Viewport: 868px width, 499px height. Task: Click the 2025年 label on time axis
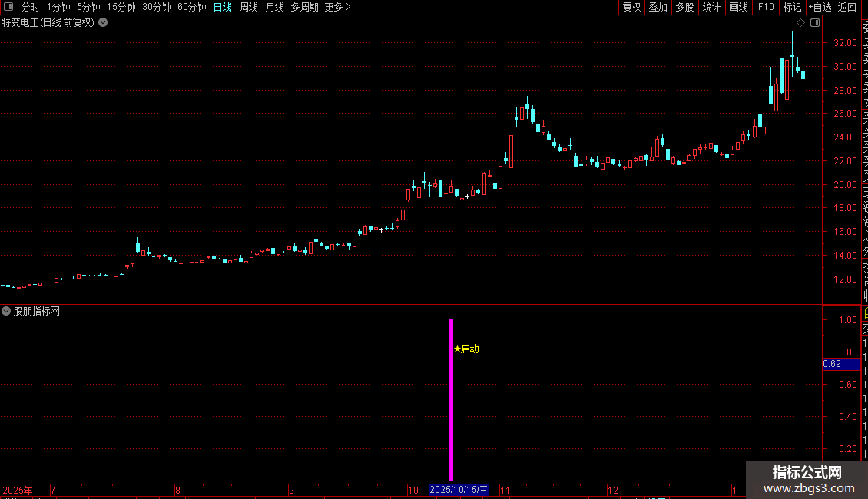point(18,490)
